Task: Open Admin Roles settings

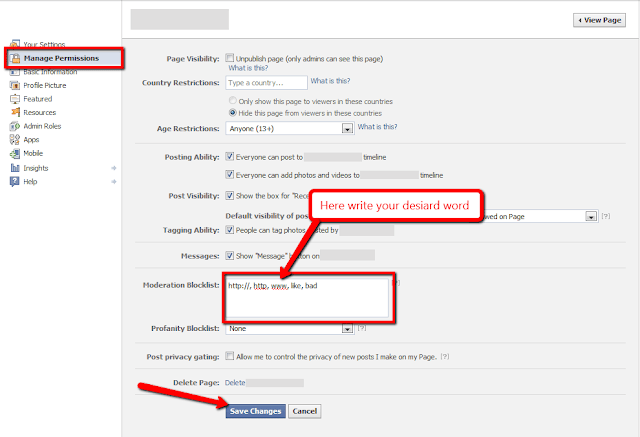Action: pyautogui.click(x=42, y=126)
